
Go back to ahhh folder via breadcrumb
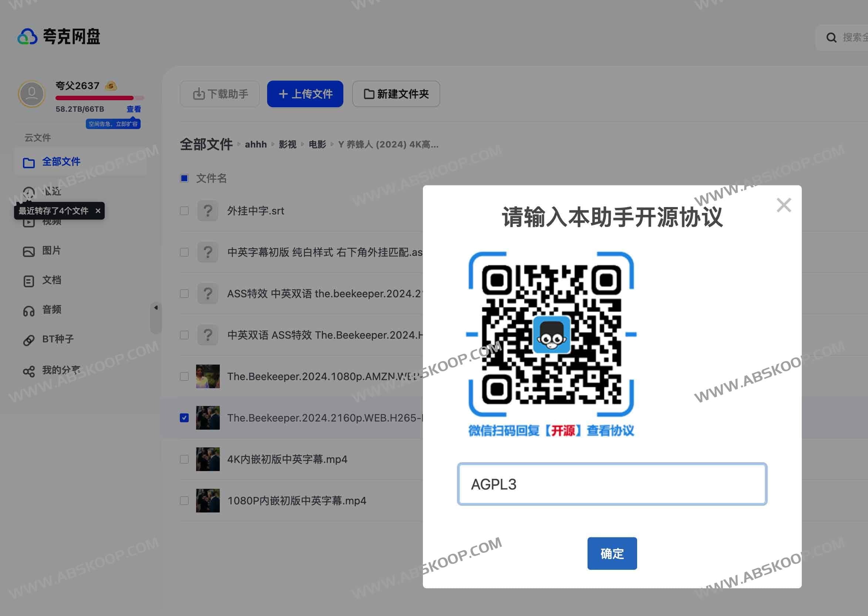click(x=255, y=145)
